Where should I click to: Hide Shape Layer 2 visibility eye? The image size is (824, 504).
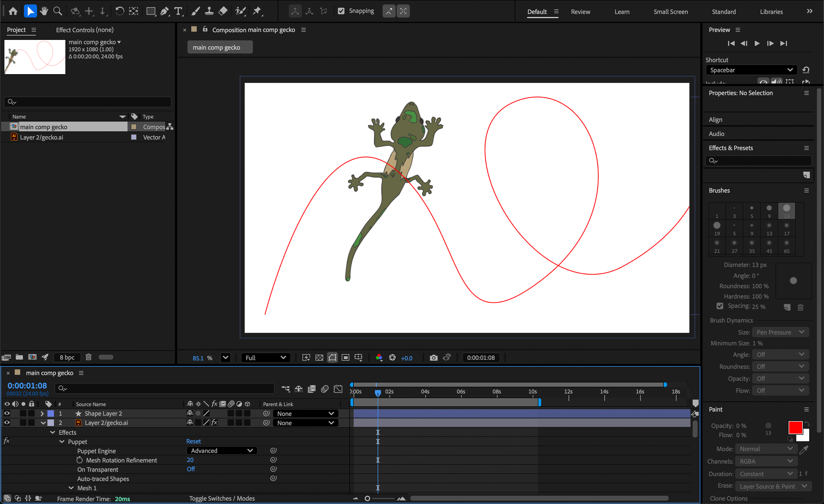point(7,413)
